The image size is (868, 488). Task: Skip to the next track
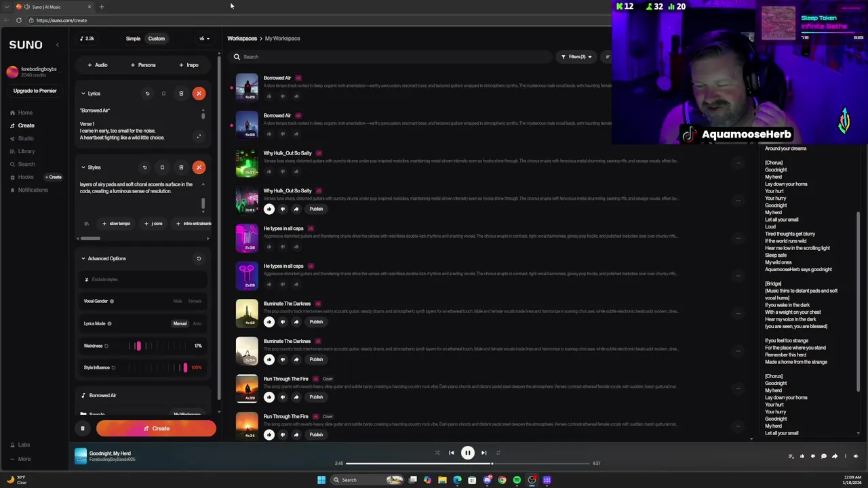click(484, 453)
